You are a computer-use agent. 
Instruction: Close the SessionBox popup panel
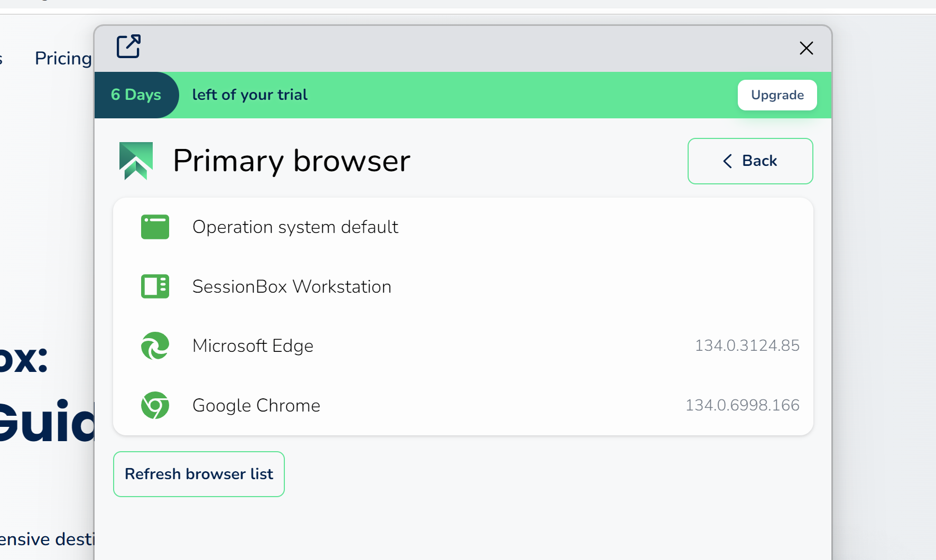pyautogui.click(x=806, y=48)
